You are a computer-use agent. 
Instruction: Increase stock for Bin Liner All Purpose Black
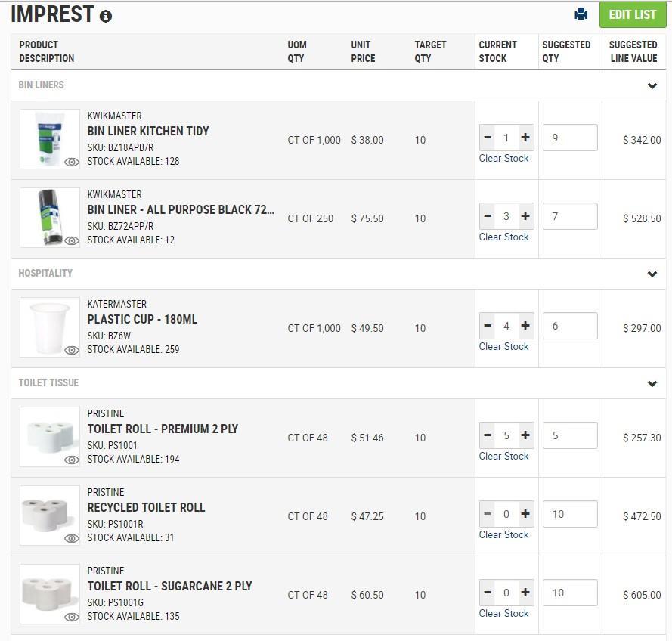pyautogui.click(x=525, y=216)
